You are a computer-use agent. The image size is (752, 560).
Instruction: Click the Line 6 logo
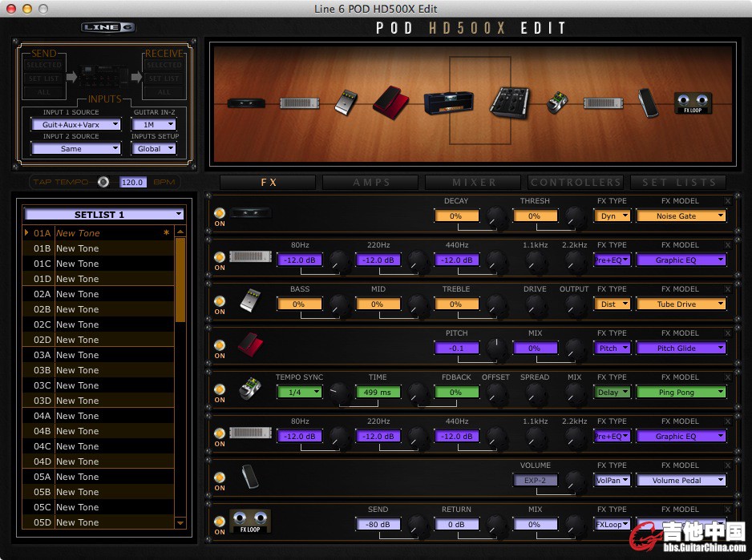click(x=108, y=27)
